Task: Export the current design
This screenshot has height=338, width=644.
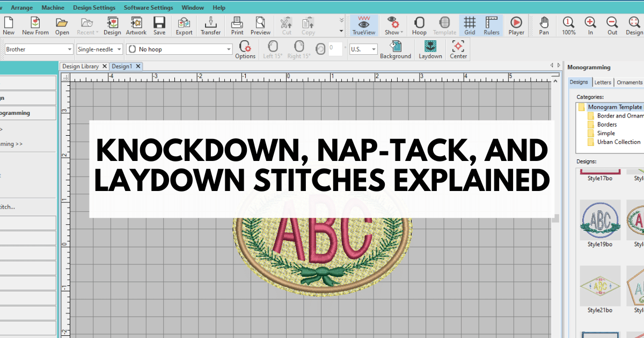Action: click(184, 25)
